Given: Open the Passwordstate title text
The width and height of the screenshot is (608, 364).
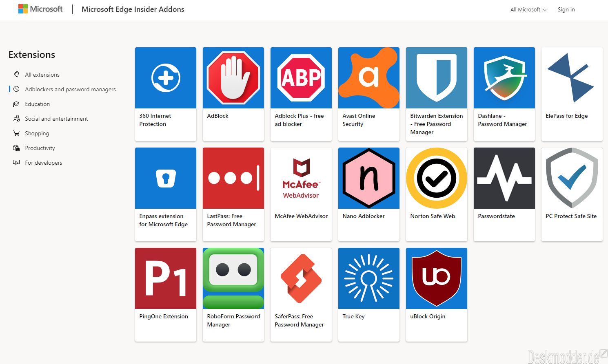Looking at the screenshot, I should click(496, 216).
